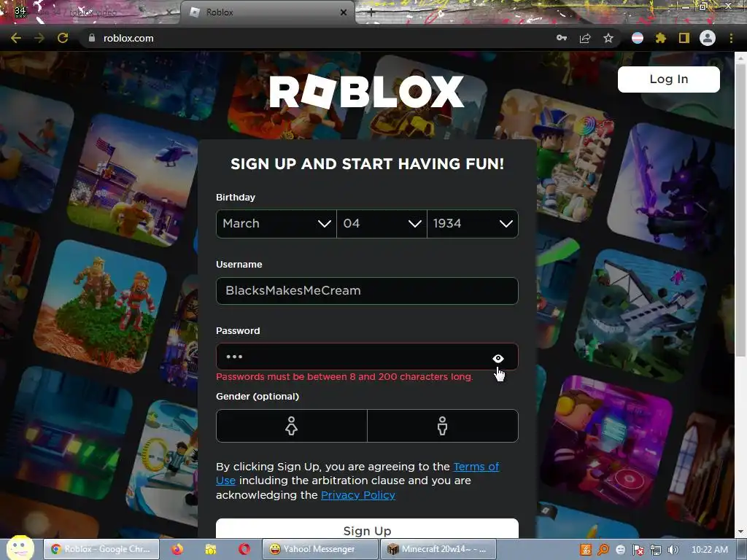This screenshot has height=560, width=747.
Task: Open the smiley Start button
Action: coord(20,548)
